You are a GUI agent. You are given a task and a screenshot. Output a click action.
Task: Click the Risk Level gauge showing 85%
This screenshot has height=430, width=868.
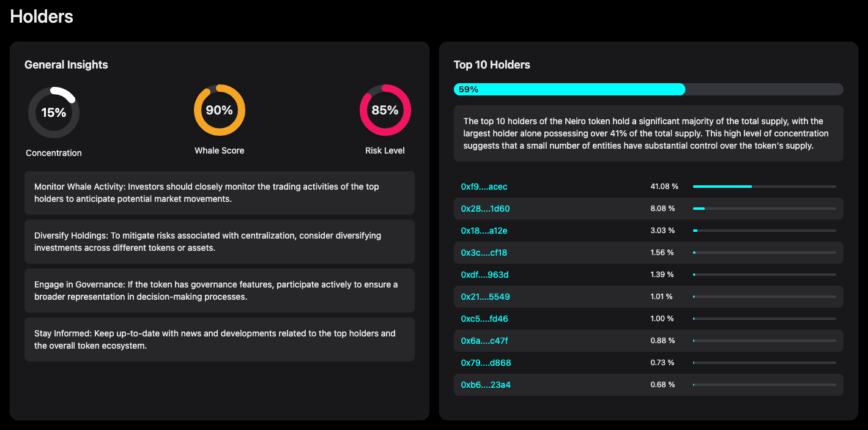[x=385, y=111]
